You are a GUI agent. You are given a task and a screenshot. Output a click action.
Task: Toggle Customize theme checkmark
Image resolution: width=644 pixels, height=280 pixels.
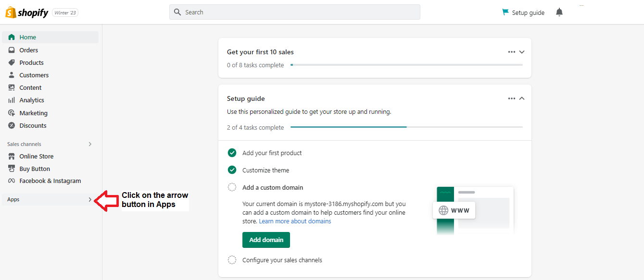(232, 170)
